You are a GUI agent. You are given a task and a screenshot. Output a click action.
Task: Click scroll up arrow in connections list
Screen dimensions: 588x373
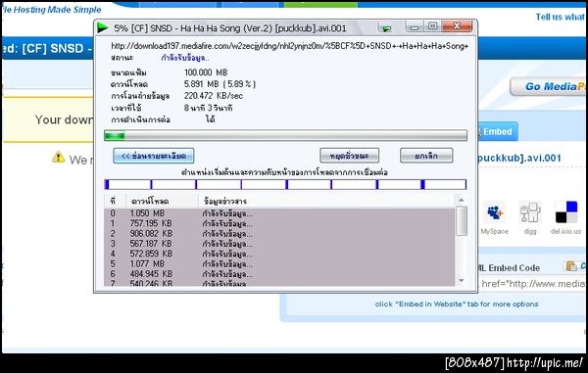click(x=462, y=200)
